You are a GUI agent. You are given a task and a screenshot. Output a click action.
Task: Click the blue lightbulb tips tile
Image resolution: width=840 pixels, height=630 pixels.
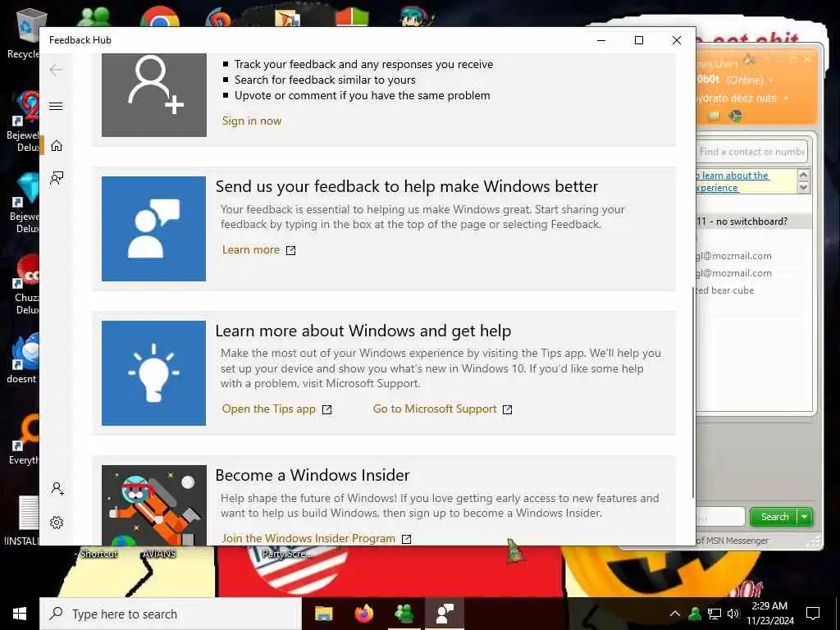coord(153,373)
